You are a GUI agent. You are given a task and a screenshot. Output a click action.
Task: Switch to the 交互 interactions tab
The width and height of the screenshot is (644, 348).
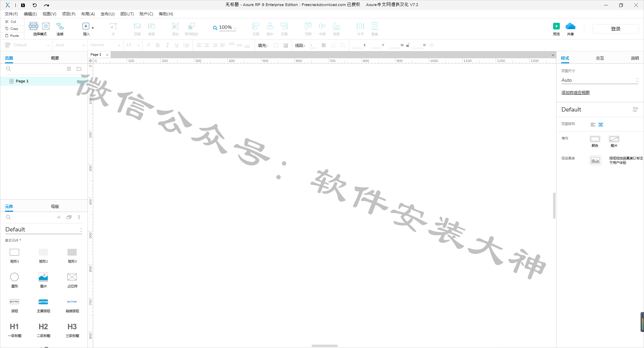(x=600, y=58)
